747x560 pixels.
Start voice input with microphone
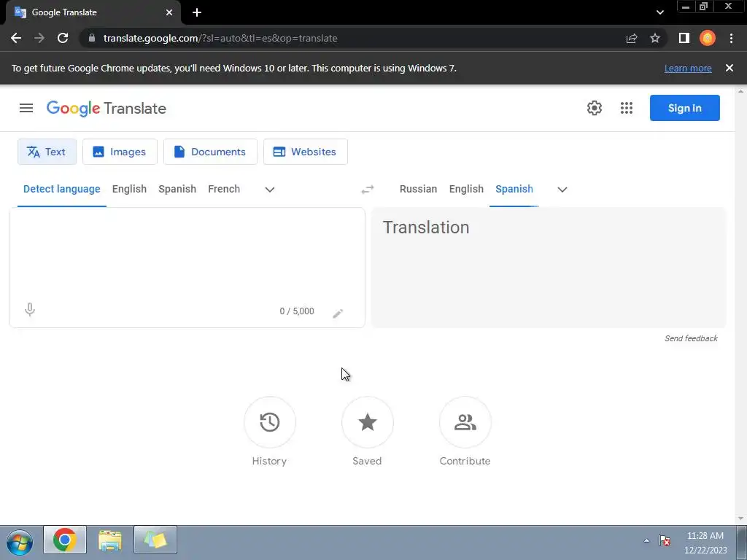pos(29,310)
